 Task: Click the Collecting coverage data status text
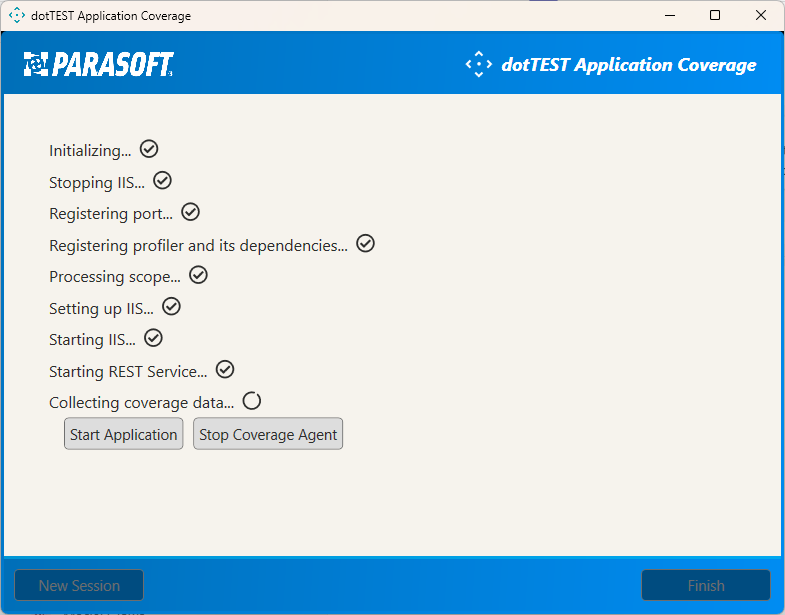[x=142, y=403]
